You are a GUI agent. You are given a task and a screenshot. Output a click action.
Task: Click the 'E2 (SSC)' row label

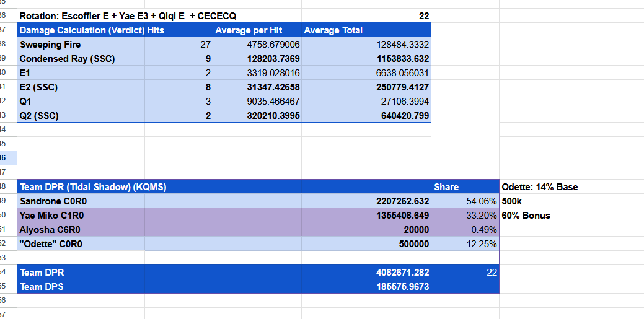[x=81, y=87]
